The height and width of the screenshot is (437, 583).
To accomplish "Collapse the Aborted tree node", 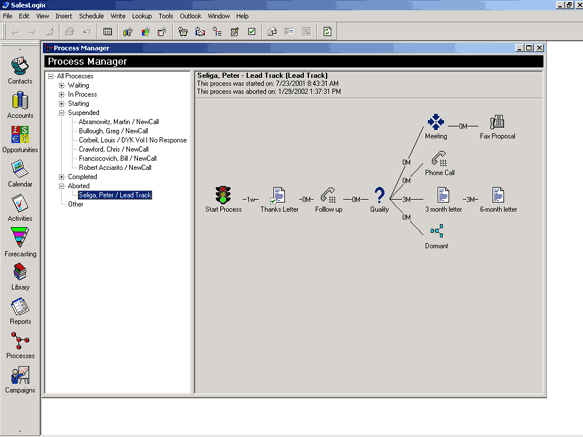I will 61,186.
